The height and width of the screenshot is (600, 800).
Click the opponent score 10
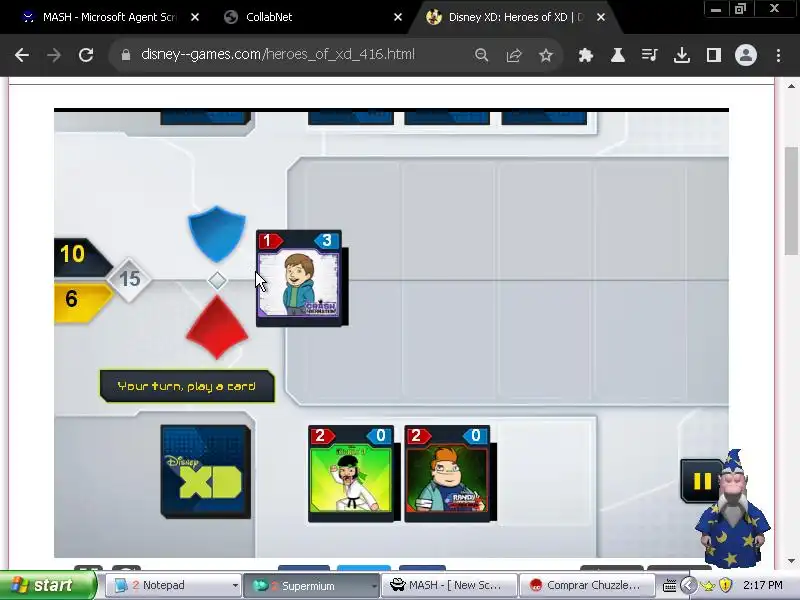click(x=72, y=254)
